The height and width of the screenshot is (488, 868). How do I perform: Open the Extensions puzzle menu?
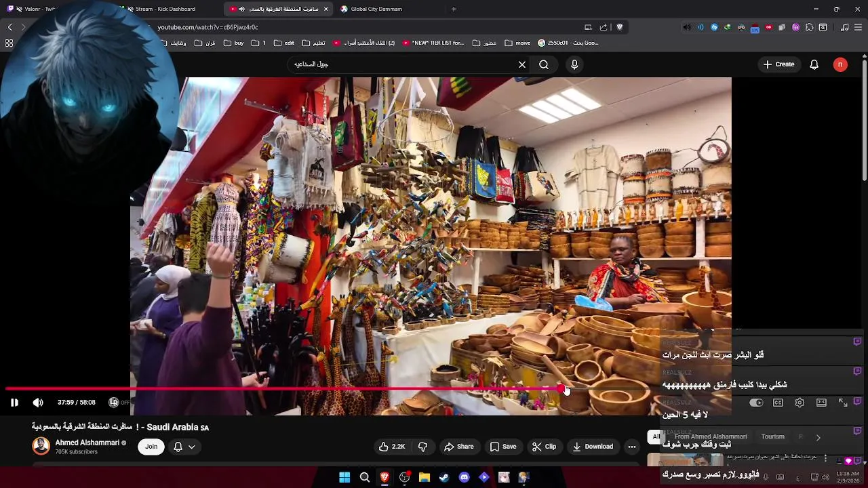coord(809,27)
